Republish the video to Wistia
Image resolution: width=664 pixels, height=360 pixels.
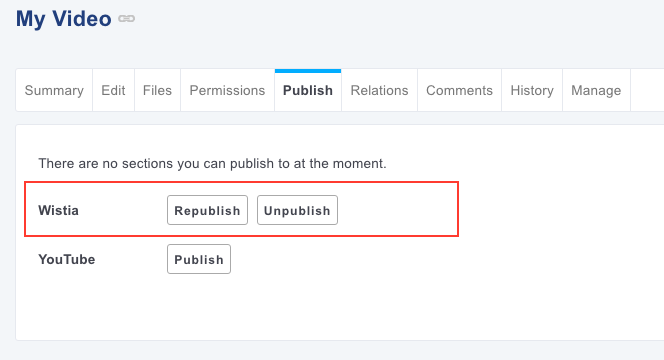pos(208,210)
